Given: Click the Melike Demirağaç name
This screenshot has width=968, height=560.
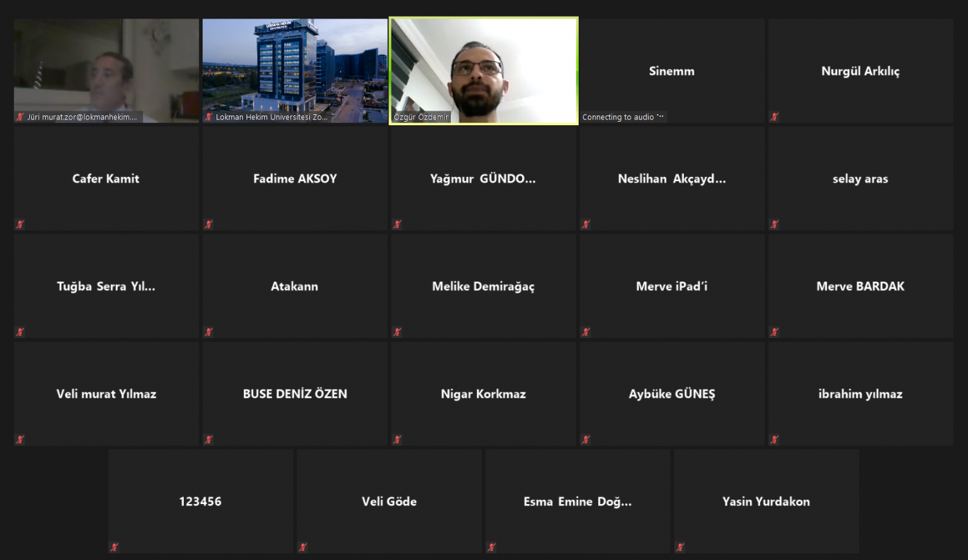Looking at the screenshot, I should pyautogui.click(x=483, y=286).
